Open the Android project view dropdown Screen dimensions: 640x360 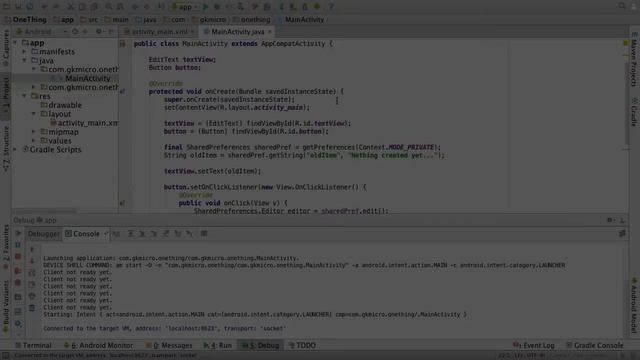click(41, 31)
